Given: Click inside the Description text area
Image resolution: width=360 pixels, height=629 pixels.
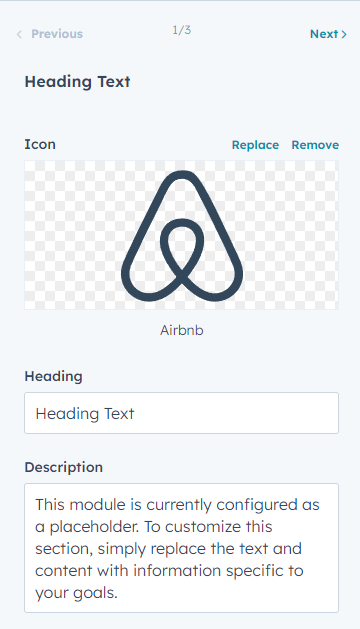Looking at the screenshot, I should 181,548.
